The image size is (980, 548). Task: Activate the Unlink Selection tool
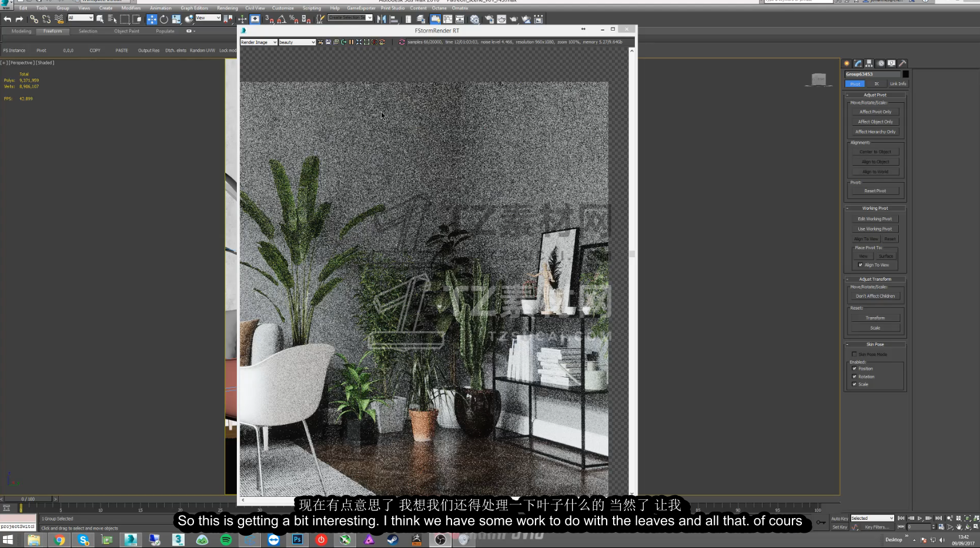[46, 19]
